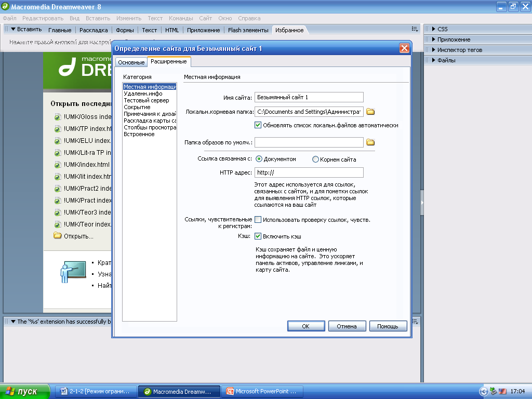Open recent file !UMK/Lit-ra TP
532x399 pixels.
coord(83,153)
